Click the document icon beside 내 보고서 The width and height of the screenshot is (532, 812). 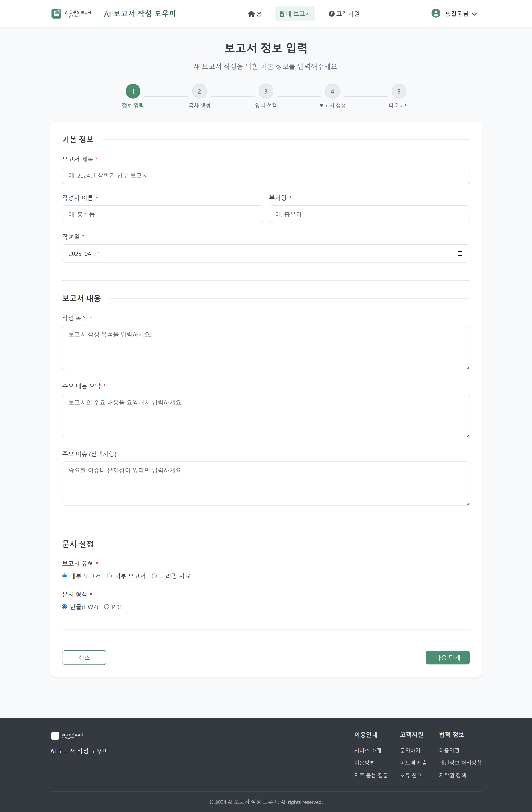(x=282, y=14)
